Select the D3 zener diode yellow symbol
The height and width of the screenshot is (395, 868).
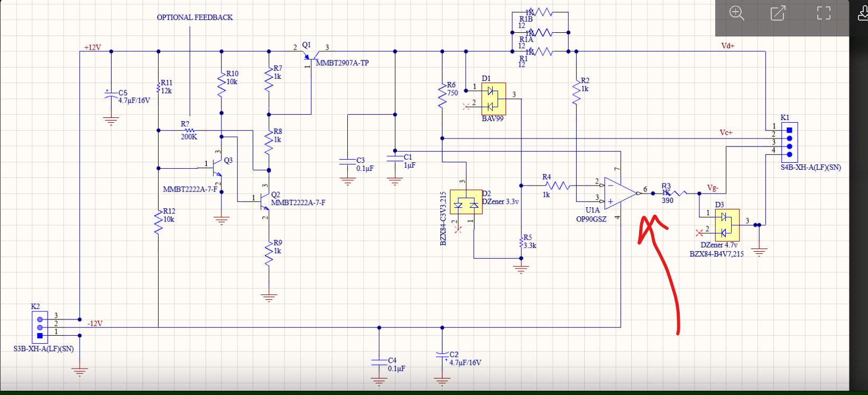coord(727,225)
